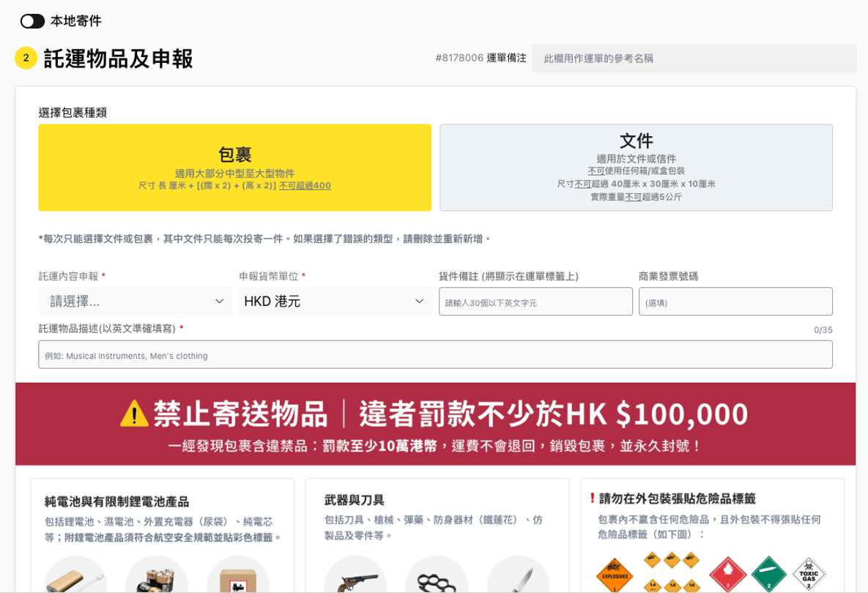Click the TOXIC GAS hazard label
The width and height of the screenshot is (868, 593).
tap(809, 574)
